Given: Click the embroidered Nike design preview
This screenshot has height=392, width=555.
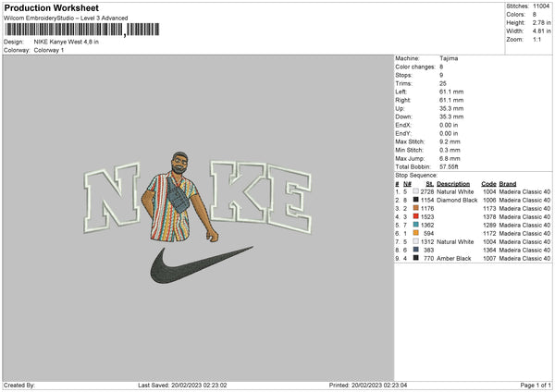Looking at the screenshot, I should [198, 217].
